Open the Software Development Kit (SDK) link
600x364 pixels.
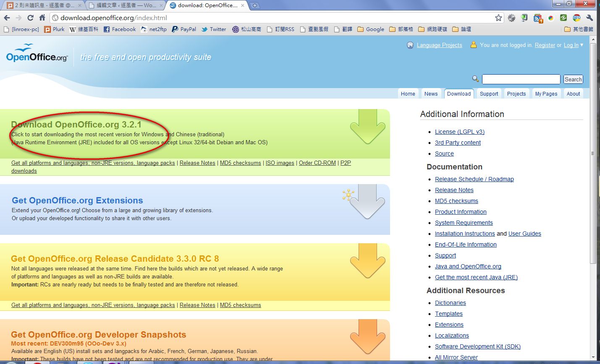click(x=478, y=346)
